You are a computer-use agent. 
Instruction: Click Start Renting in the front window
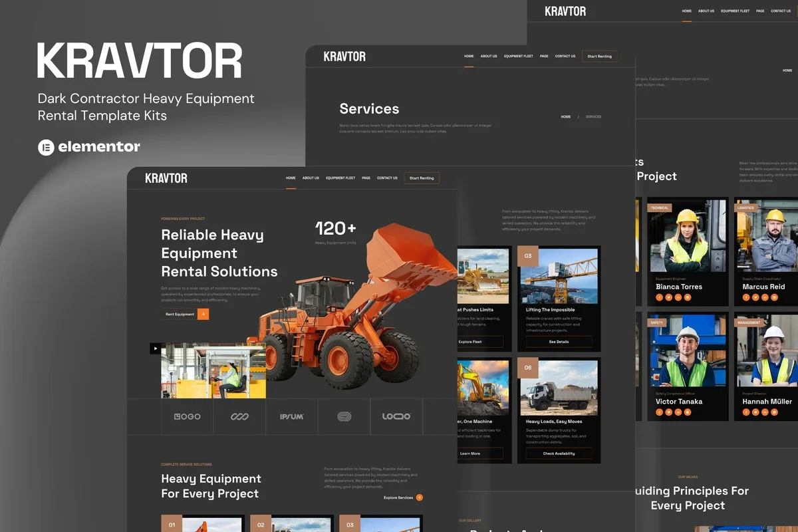[422, 178]
